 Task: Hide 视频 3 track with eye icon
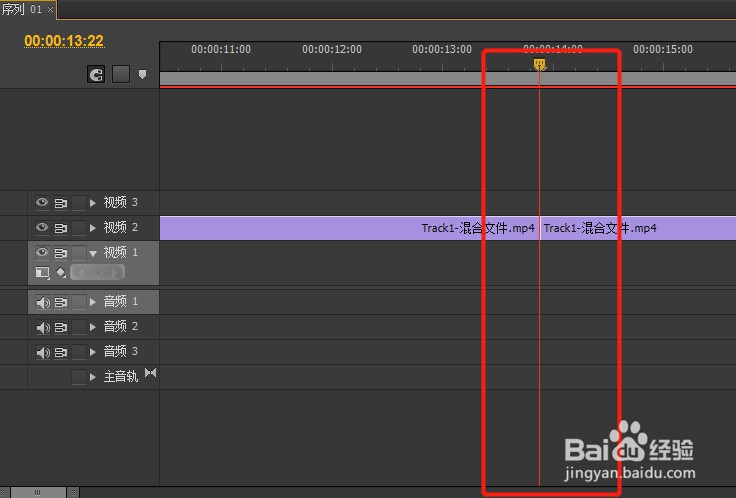42,202
